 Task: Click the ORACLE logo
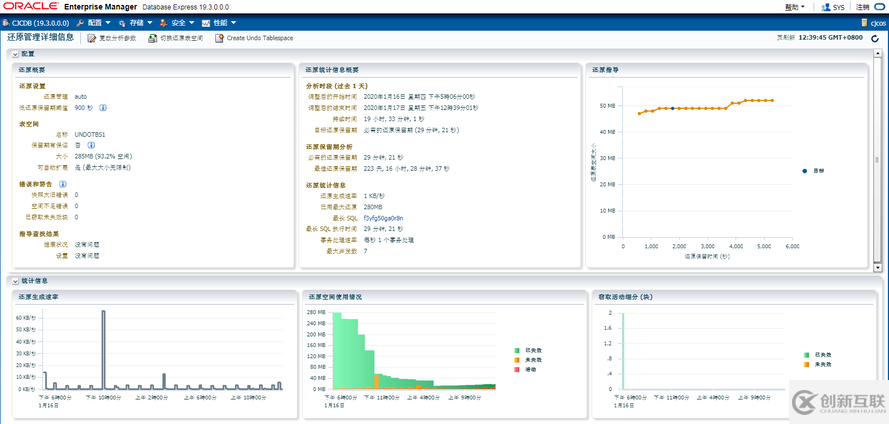click(x=30, y=7)
